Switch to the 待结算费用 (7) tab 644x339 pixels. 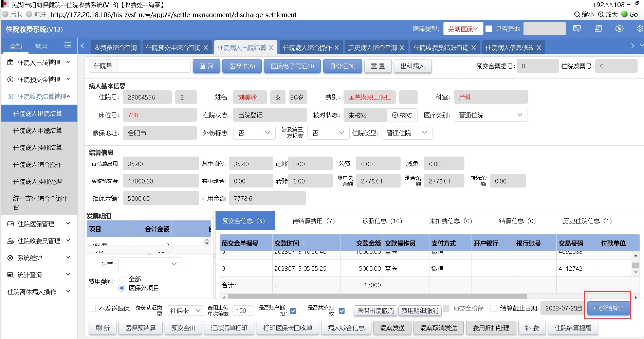click(x=313, y=221)
